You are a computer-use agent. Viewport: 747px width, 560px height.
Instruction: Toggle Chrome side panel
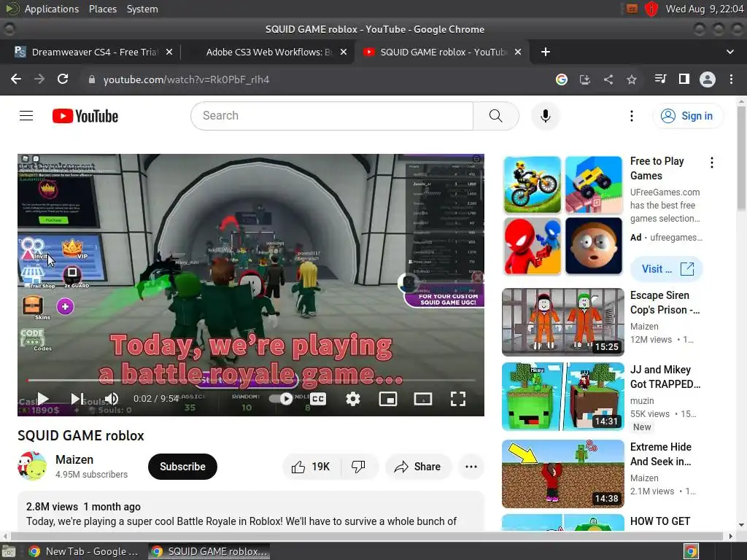pos(684,79)
